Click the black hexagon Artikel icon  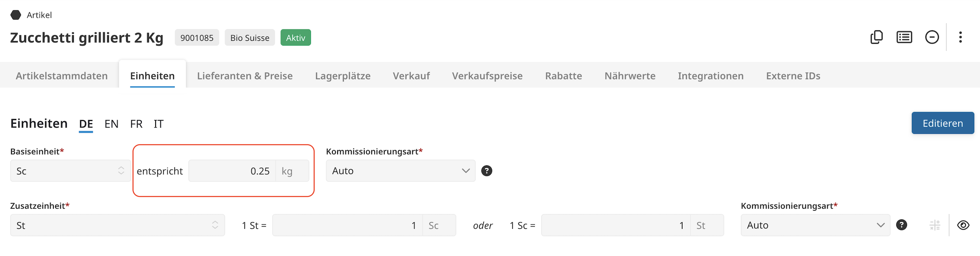tap(16, 15)
